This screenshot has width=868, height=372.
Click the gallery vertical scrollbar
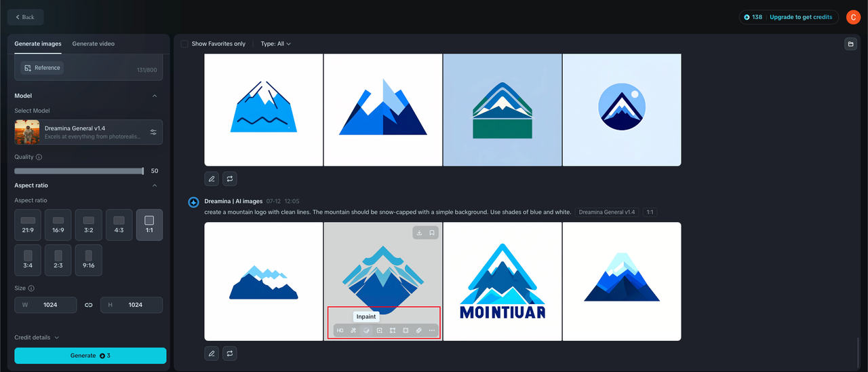click(x=858, y=352)
